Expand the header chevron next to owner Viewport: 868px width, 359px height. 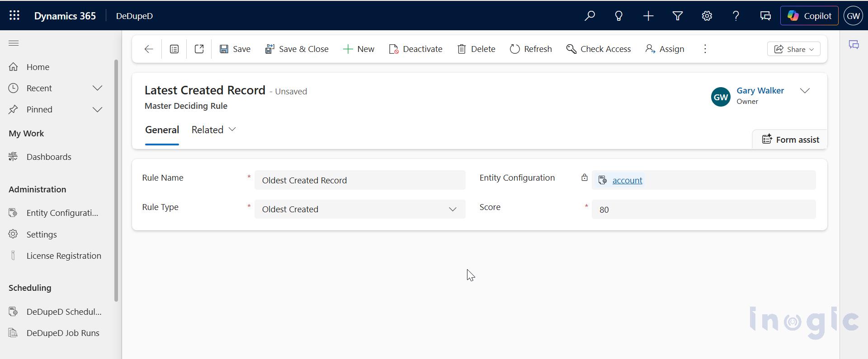805,91
